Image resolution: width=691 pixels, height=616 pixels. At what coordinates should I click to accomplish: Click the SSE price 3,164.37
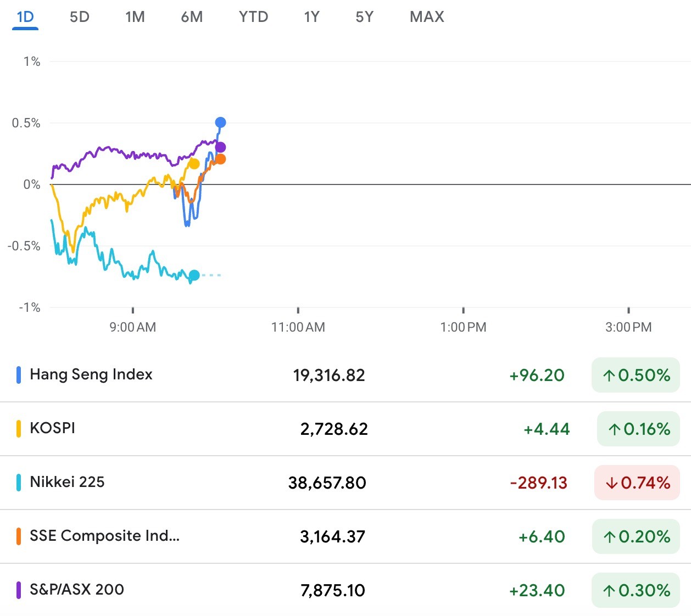coord(332,537)
